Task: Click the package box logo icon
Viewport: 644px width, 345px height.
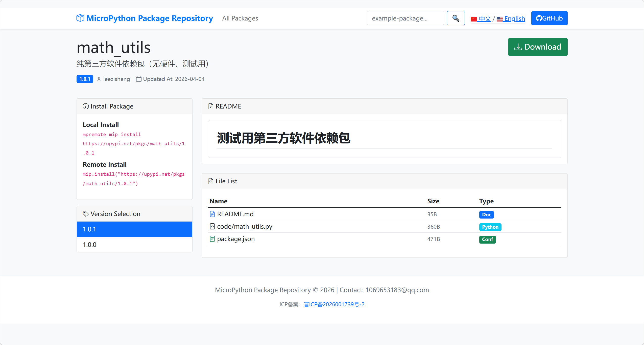Action: pyautogui.click(x=80, y=18)
